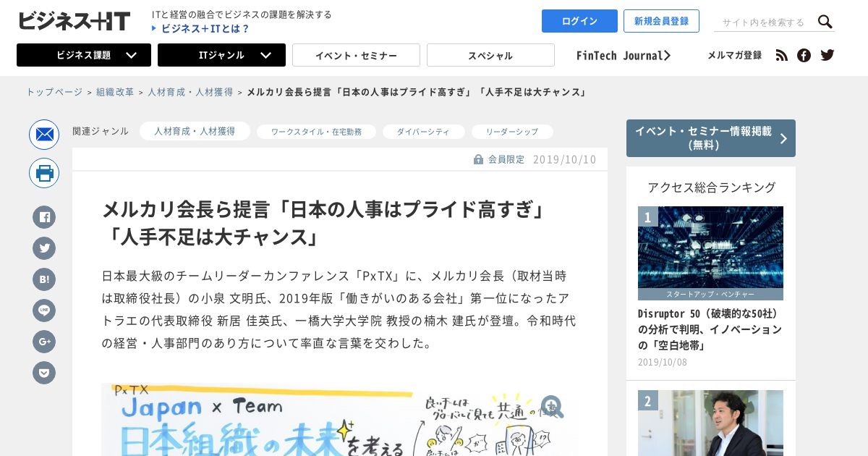Viewport: 868px width, 456px height.
Task: Go to 人材育成・人材獲得 breadcrumb link
Action: point(190,93)
